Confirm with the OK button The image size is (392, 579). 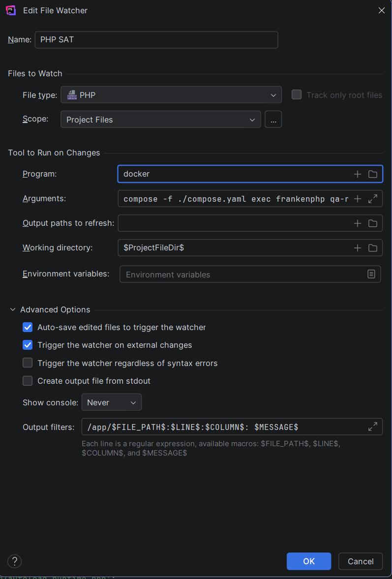(x=309, y=561)
